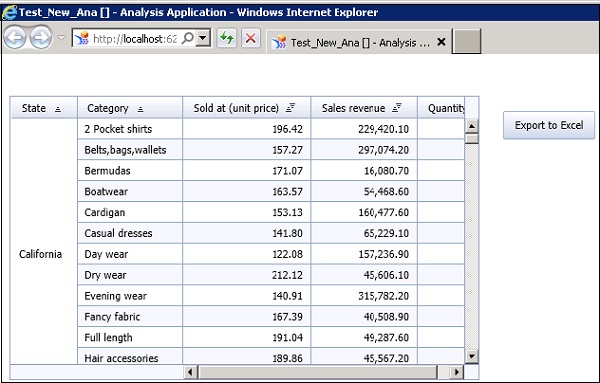Click the 297,074.20 sales revenue value
The height and width of the screenshot is (383, 600).
point(383,150)
